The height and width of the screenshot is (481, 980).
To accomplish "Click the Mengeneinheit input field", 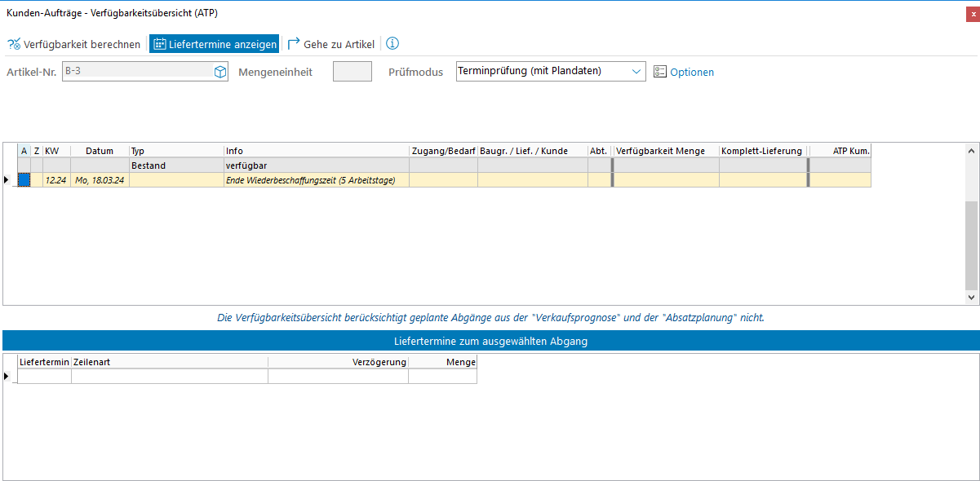I will click(352, 72).
